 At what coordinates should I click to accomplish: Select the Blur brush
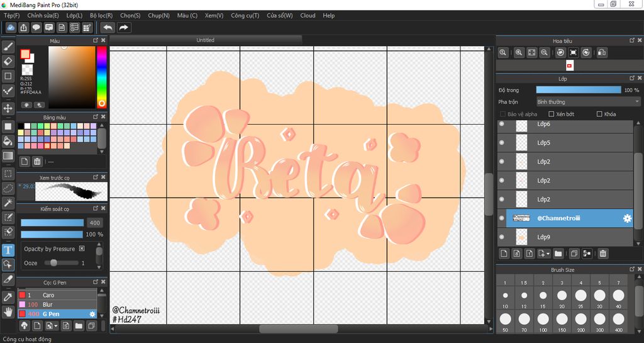[57, 305]
